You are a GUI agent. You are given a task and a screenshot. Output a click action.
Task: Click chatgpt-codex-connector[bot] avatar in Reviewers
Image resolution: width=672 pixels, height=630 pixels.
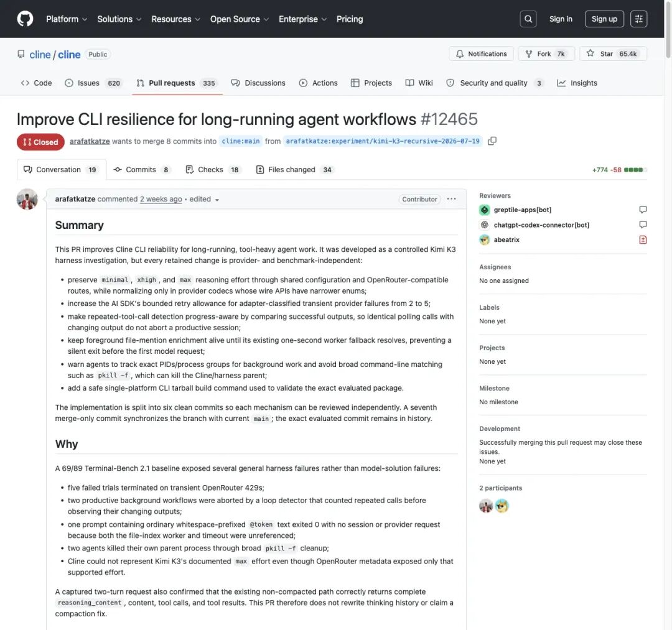point(484,225)
